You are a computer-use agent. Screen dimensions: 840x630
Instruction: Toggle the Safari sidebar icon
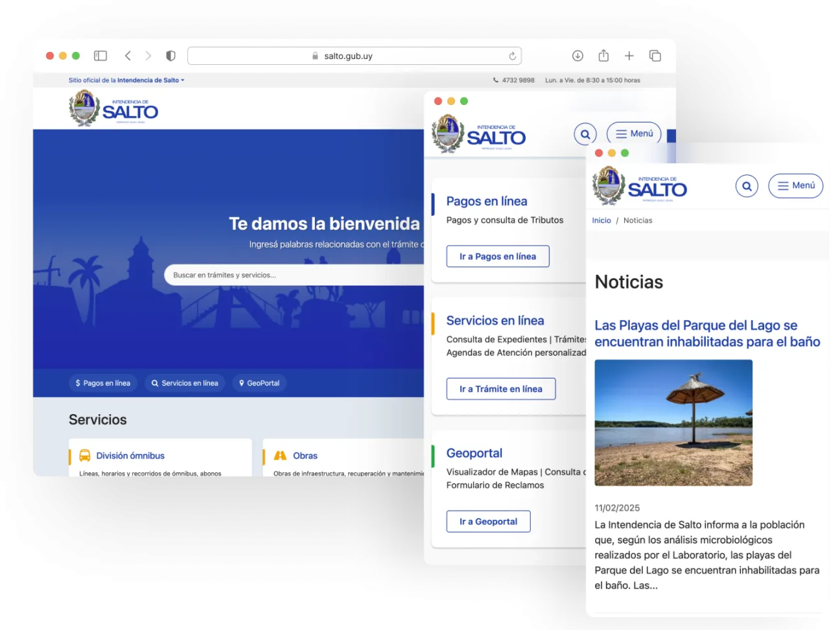(100, 56)
